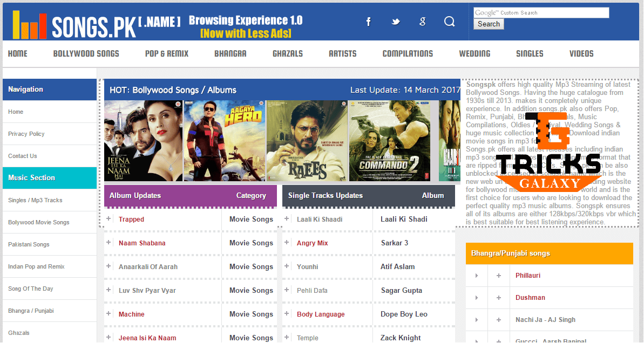Viewport: 644px width, 343px height.
Task: Expand plus icon beside Machine album
Action: 109,314
